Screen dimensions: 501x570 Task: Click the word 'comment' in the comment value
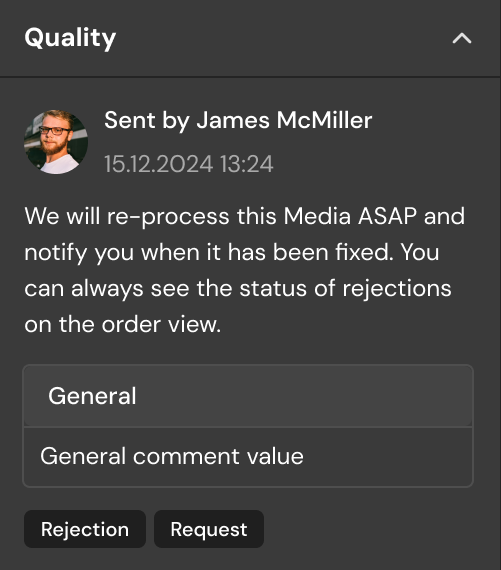186,457
